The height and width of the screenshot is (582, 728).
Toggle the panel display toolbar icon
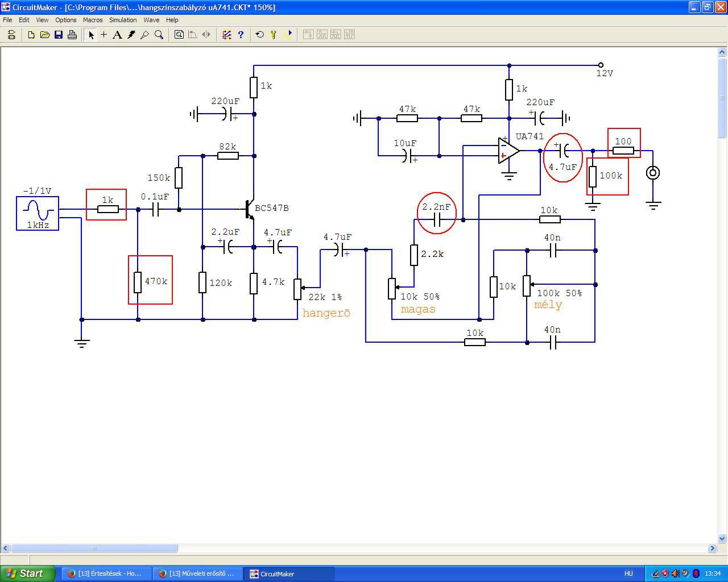11,35
